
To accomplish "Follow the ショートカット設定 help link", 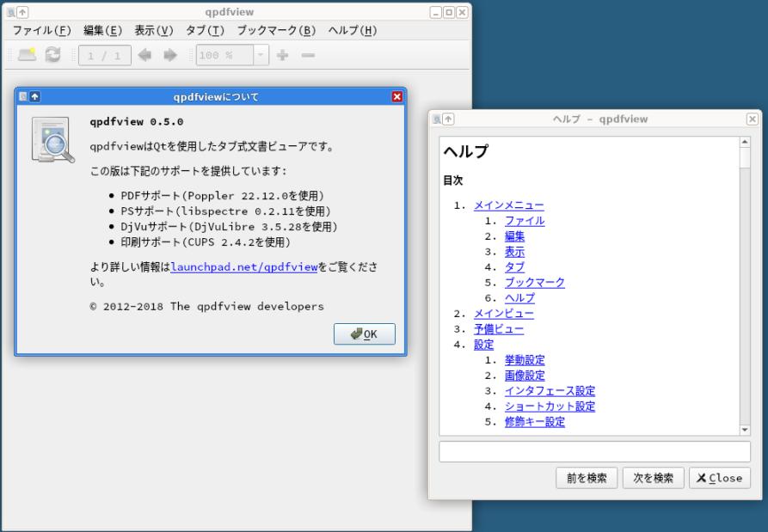I will pos(550,407).
